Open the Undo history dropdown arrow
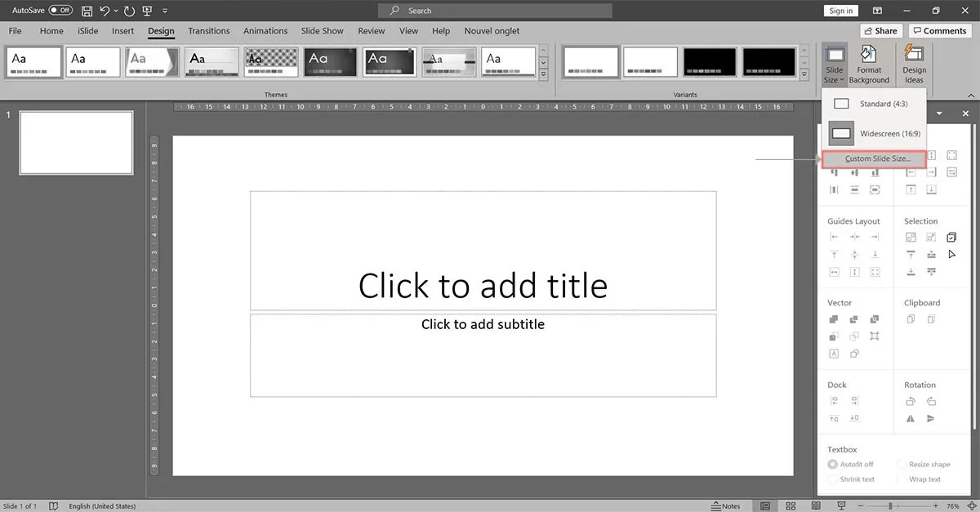The image size is (980, 512). click(x=116, y=11)
